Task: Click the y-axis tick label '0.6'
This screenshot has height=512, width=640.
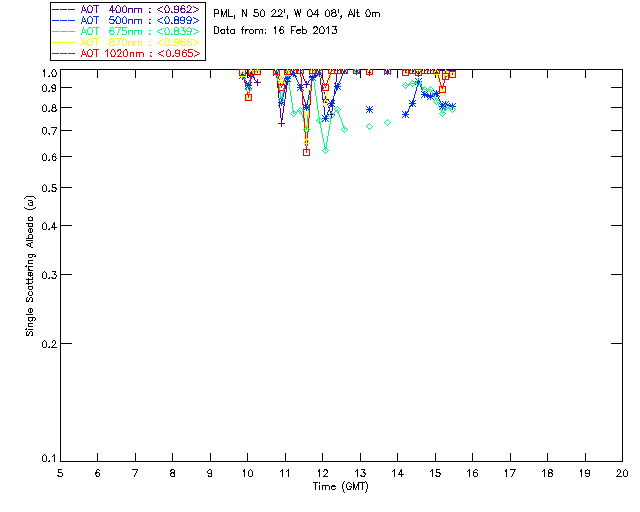Action: click(x=49, y=157)
